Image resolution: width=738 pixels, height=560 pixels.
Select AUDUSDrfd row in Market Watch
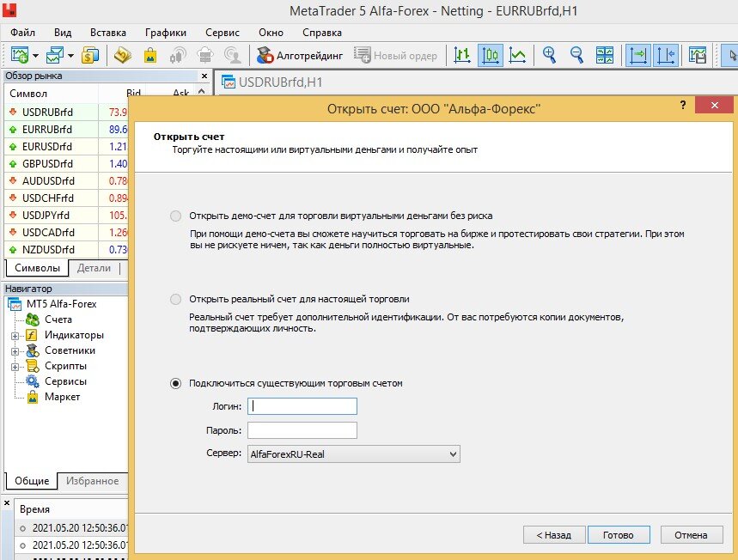[x=66, y=180]
